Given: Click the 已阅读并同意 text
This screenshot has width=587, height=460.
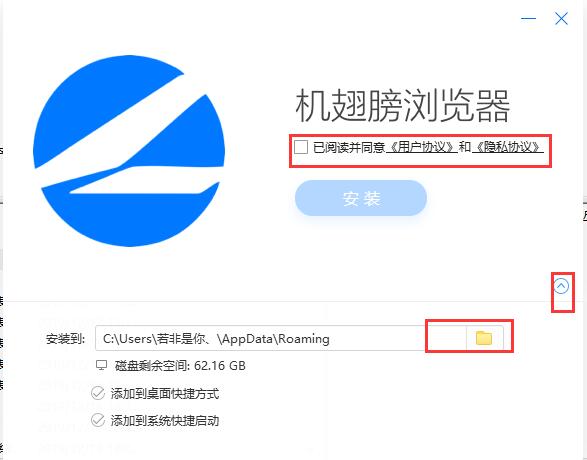Looking at the screenshot, I should [x=349, y=147].
